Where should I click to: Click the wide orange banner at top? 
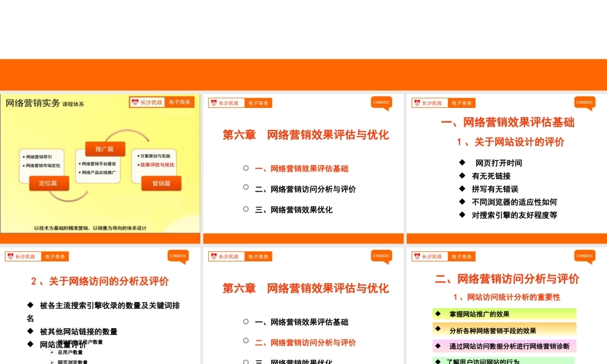303,75
